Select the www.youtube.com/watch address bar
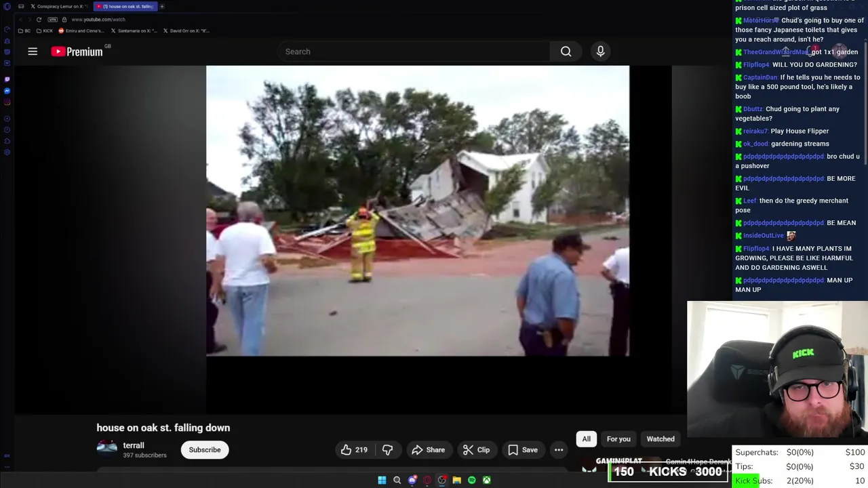The height and width of the screenshot is (488, 868). pyautogui.click(x=98, y=20)
